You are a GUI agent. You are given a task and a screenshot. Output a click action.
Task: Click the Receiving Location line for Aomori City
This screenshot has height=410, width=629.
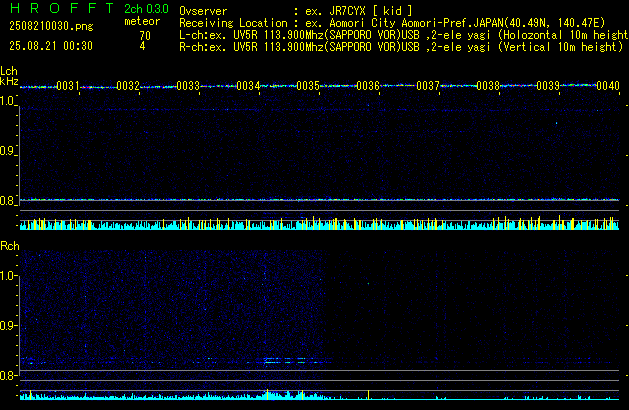(x=392, y=23)
